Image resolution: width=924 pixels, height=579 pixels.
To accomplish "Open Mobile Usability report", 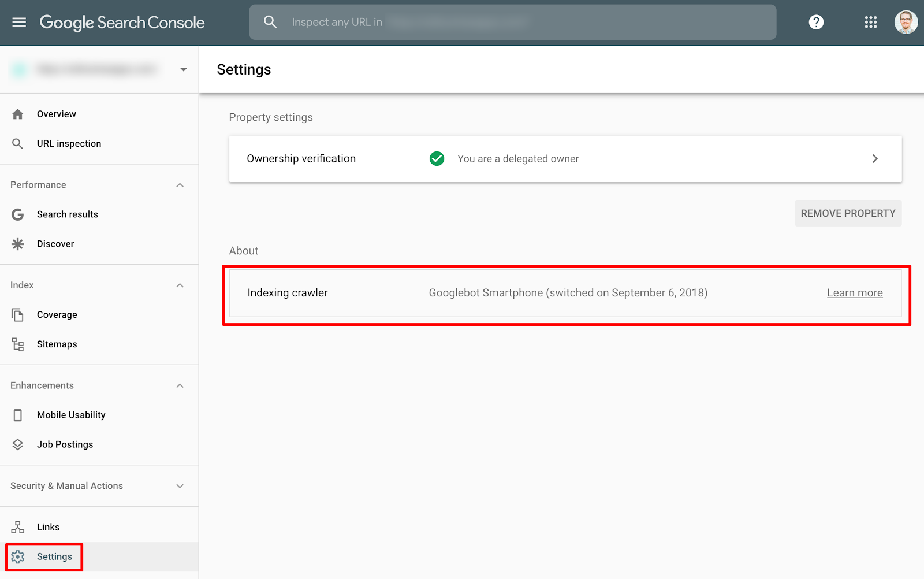I will coord(71,415).
